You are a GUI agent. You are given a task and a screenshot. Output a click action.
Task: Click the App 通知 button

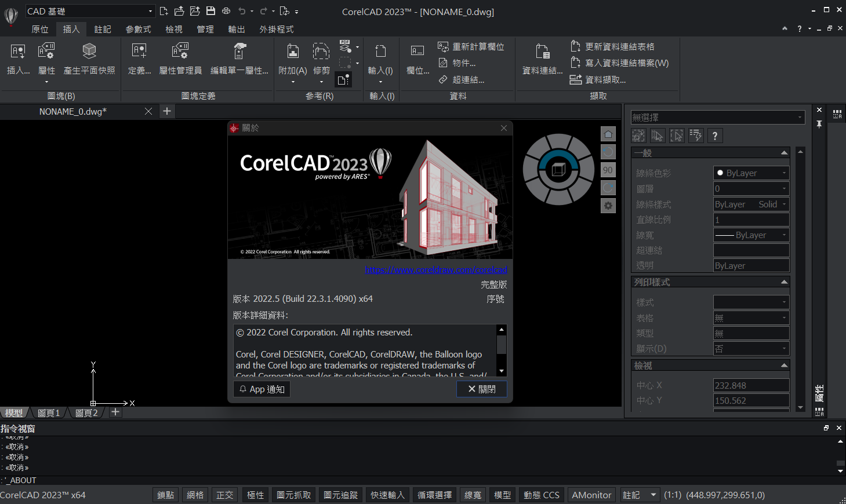(x=262, y=389)
